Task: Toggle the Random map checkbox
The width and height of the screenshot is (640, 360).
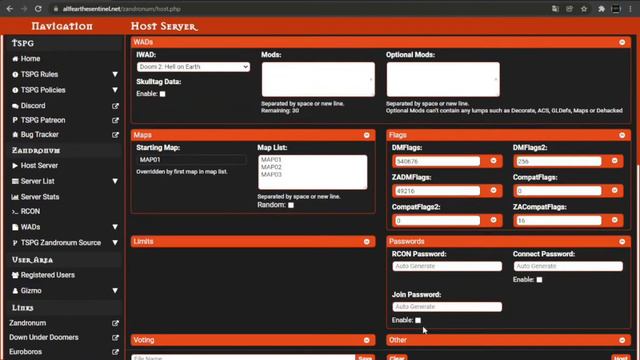Action: [x=291, y=205]
